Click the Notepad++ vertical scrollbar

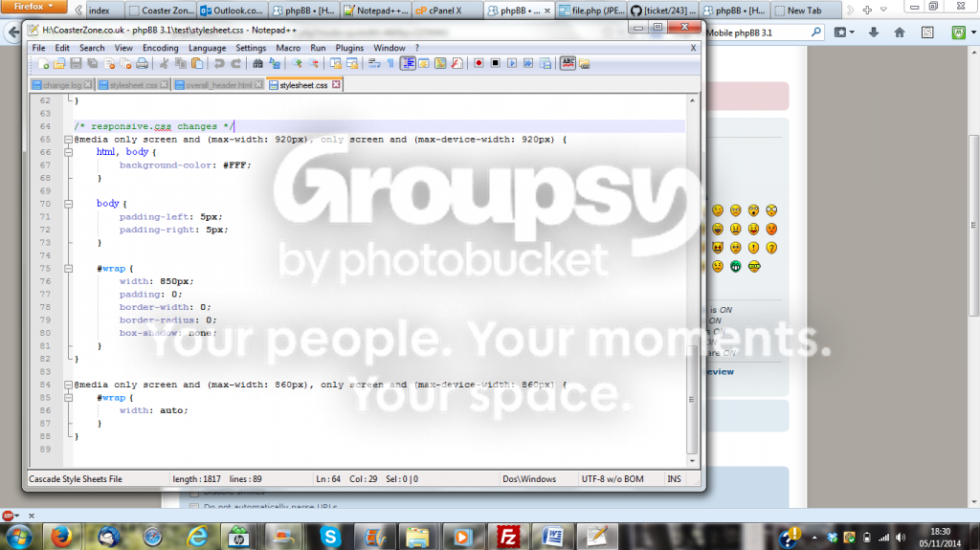tap(692, 280)
